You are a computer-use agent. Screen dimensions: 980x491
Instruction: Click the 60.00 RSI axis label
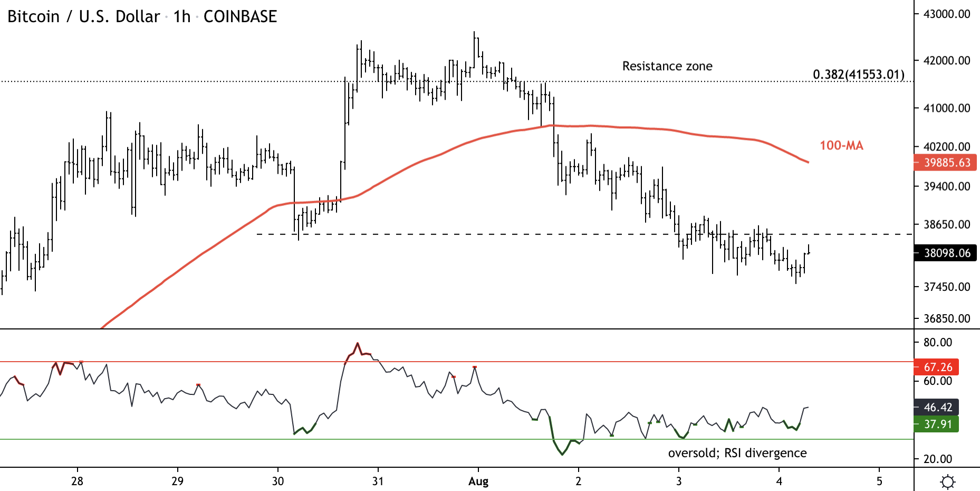click(938, 381)
